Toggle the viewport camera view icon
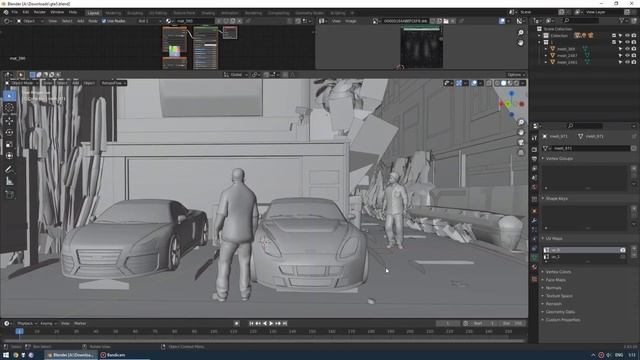Image resolution: width=640 pixels, height=360 pixels. [x=521, y=142]
